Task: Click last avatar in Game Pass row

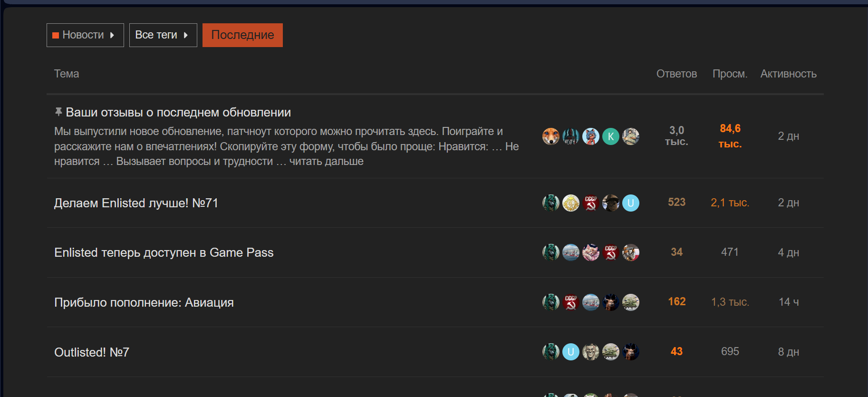Action: coord(631,252)
